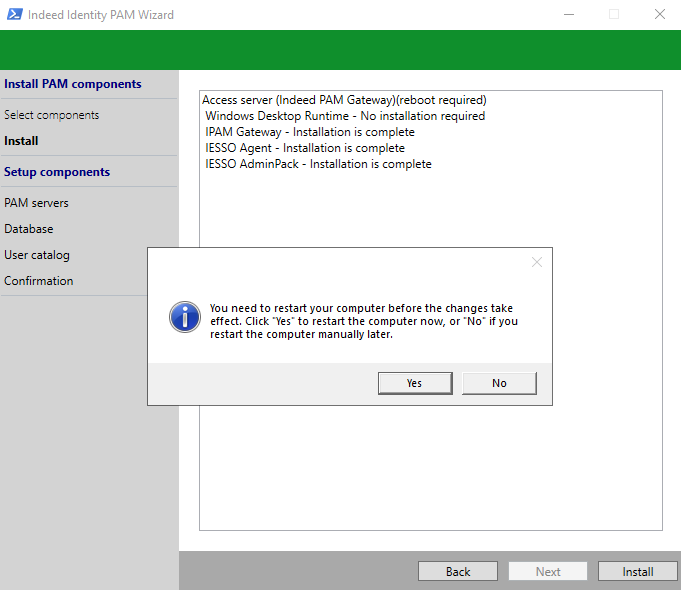
Task: Select the 'Confirmation' step in the sidebar
Action: (39, 281)
